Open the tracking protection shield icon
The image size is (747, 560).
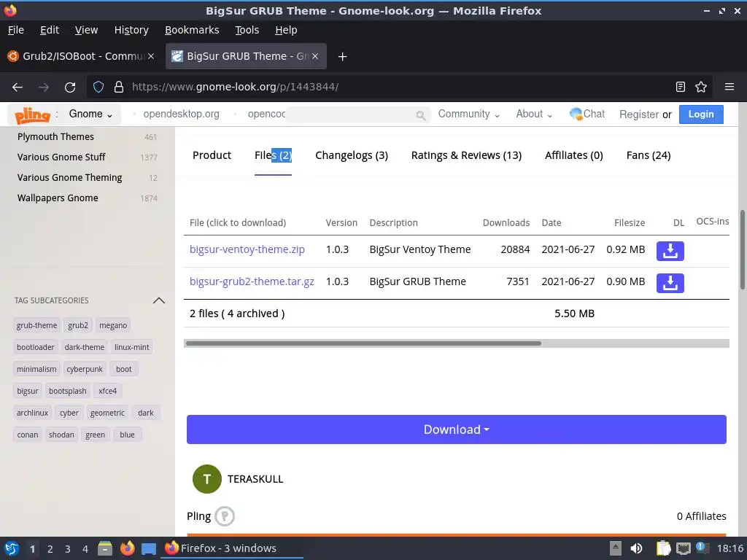pyautogui.click(x=98, y=87)
